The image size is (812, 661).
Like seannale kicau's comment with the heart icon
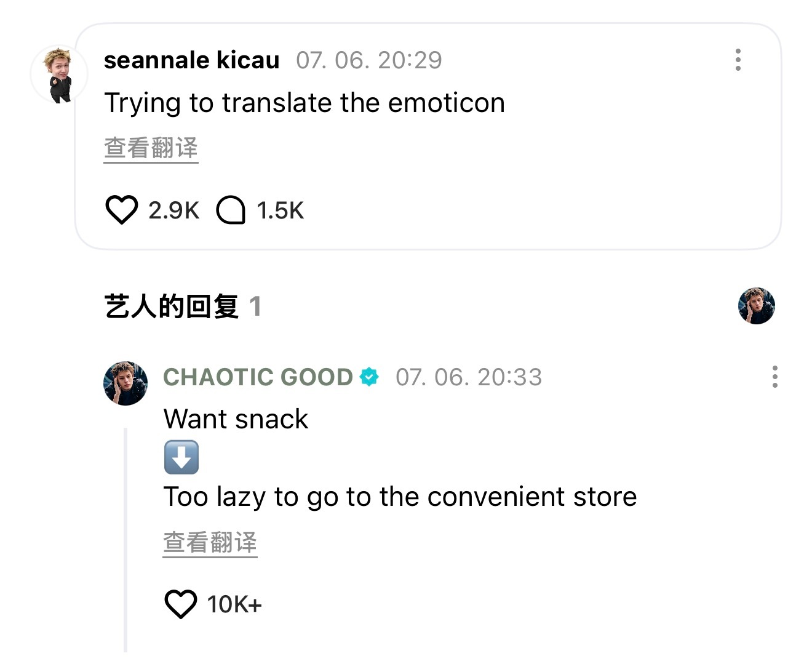[121, 210]
